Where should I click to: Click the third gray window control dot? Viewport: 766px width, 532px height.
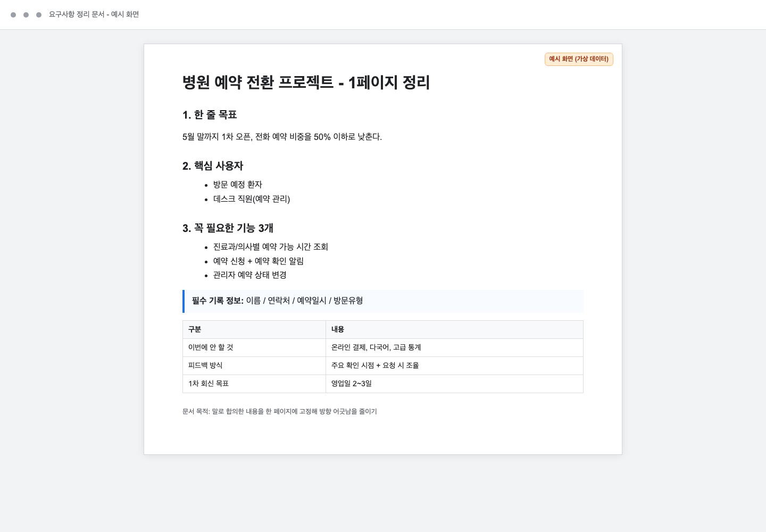(x=38, y=14)
